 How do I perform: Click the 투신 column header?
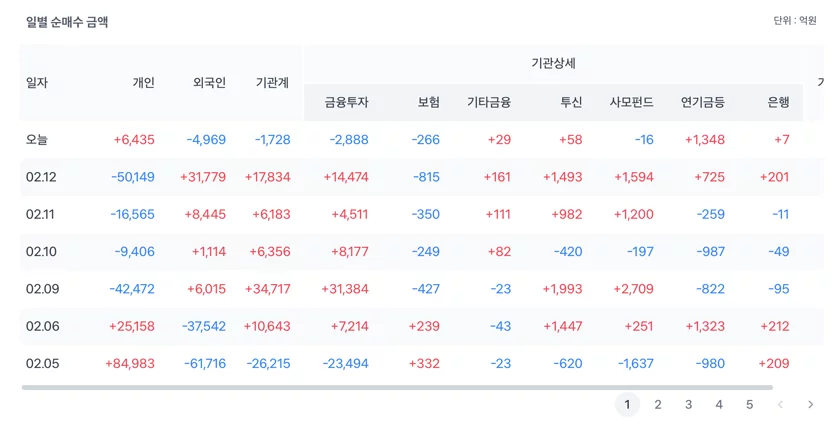[x=571, y=102]
